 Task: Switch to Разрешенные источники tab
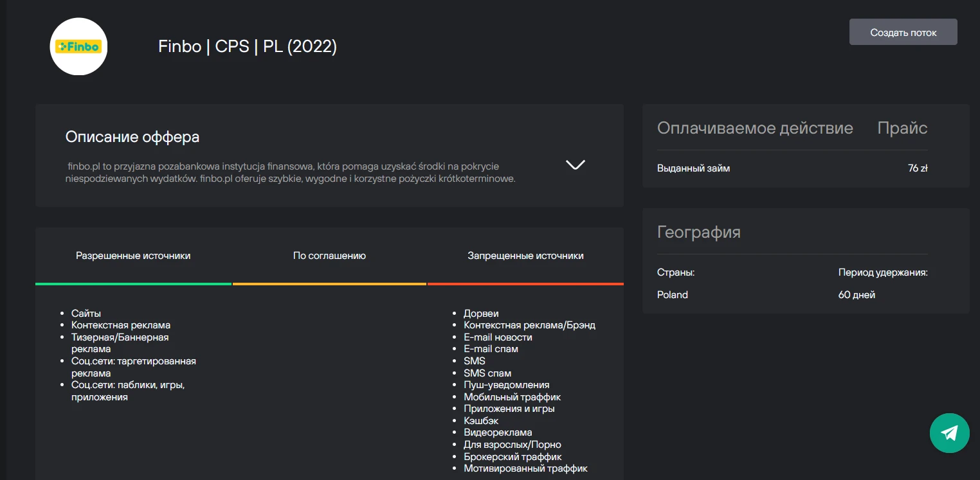point(133,256)
